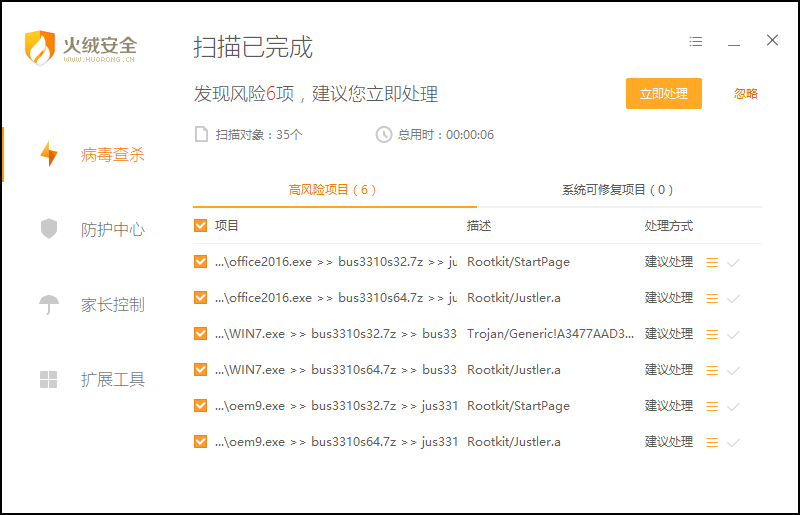Click the orange details icon for Trojan/Generic row

point(712,334)
